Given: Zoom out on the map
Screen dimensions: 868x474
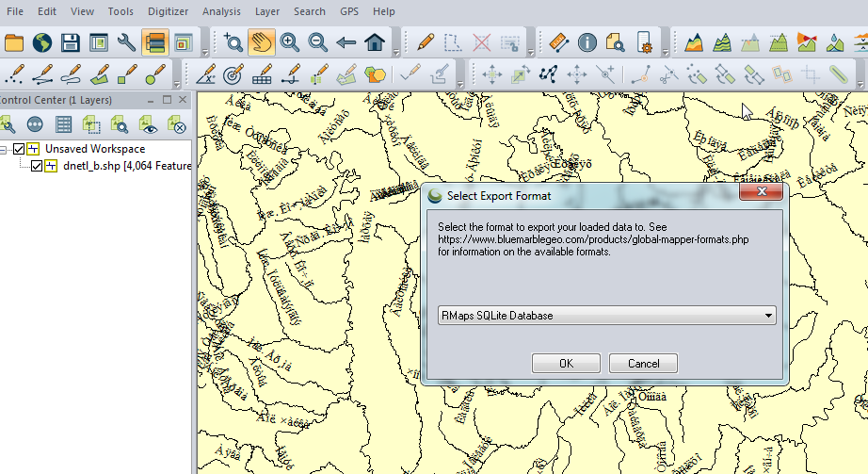Looking at the screenshot, I should (x=318, y=42).
